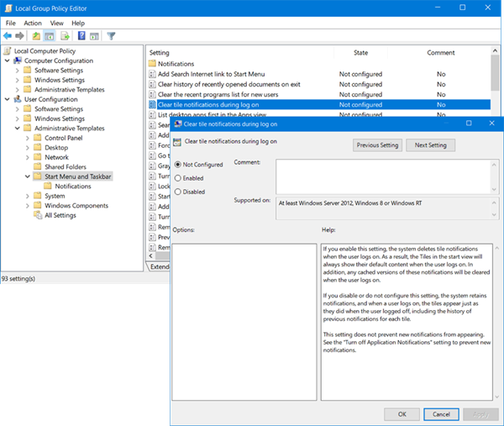Click the User Configuration icon in tree
This screenshot has width=504, height=426.
(x=18, y=99)
